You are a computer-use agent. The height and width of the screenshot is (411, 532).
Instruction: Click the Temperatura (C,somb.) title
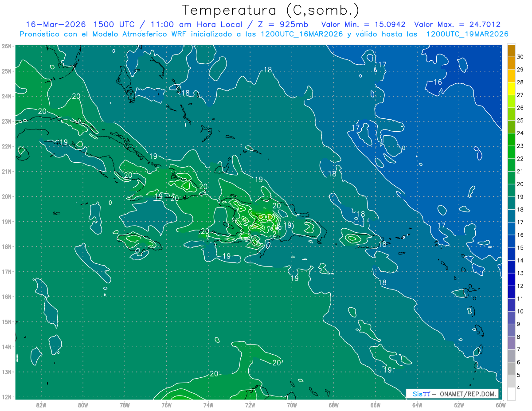click(x=271, y=10)
